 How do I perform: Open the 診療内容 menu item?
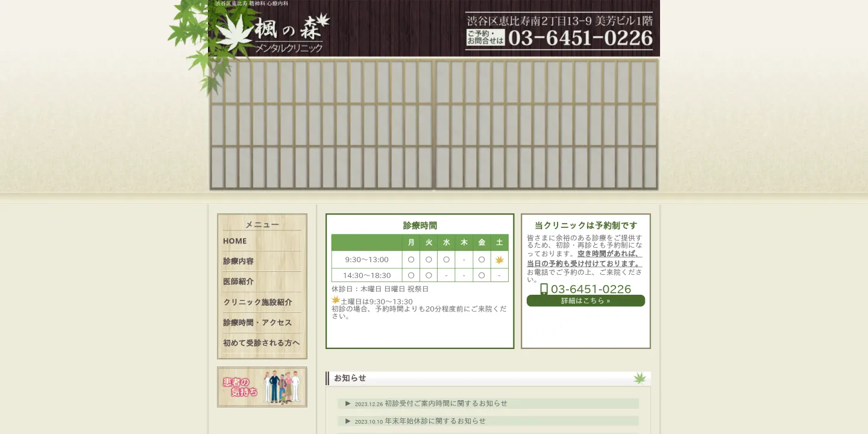(238, 261)
